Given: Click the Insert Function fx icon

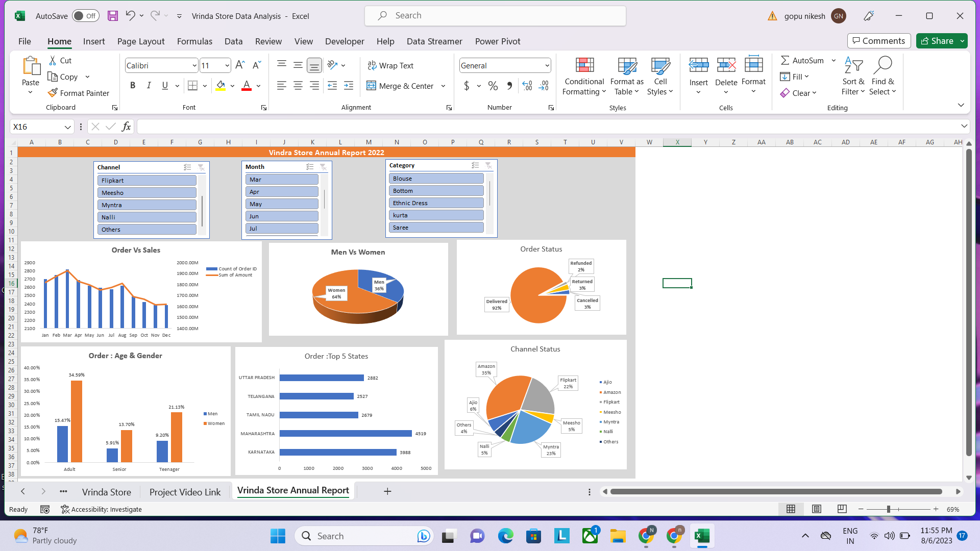Looking at the screenshot, I should [126, 127].
